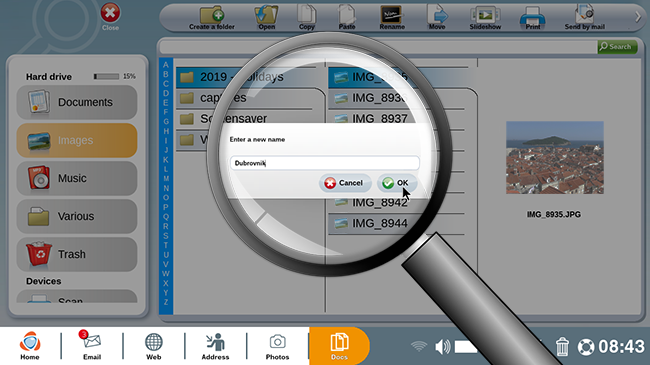Click the Rename toolbar icon
650x365 pixels.
point(392,18)
